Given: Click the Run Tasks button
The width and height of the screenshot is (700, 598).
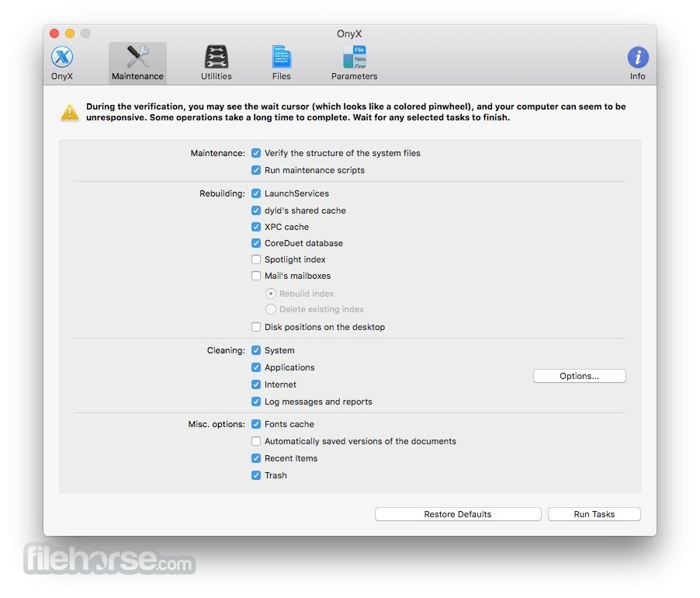Looking at the screenshot, I should 594,514.
